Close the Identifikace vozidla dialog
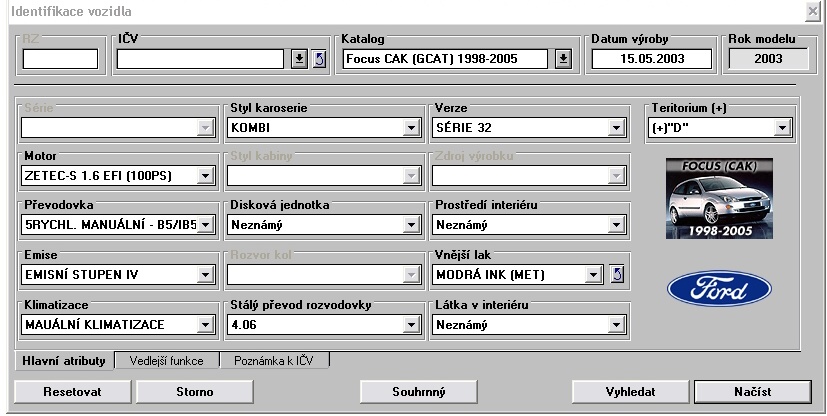The width and height of the screenshot is (827, 416). pos(813,10)
